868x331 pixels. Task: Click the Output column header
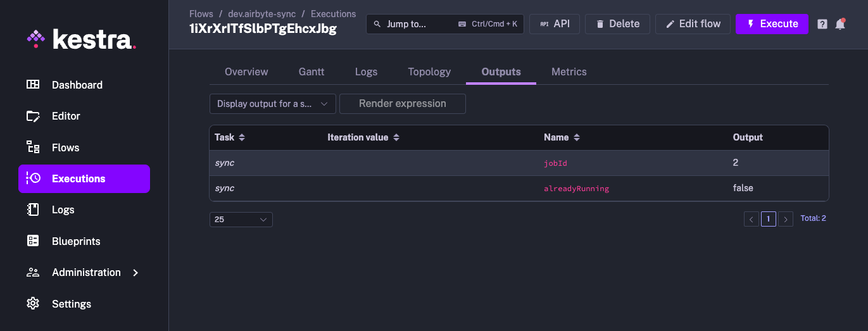(748, 137)
